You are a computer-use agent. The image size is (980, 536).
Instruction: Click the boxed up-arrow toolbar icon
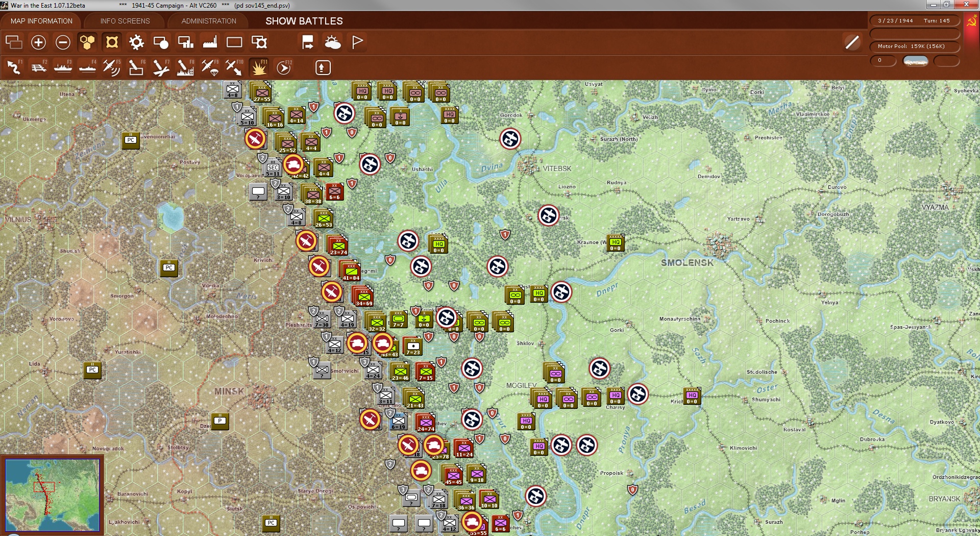(x=323, y=67)
